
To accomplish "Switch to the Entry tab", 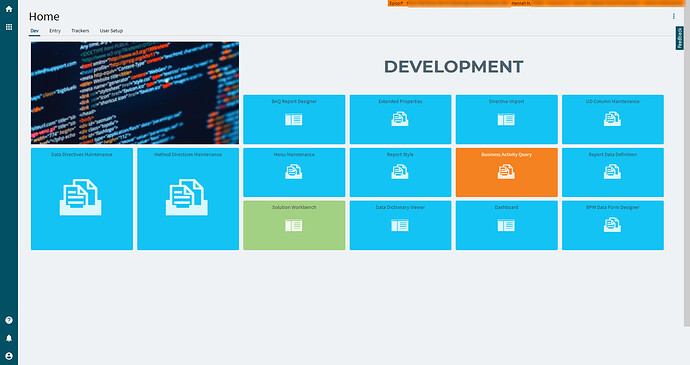I will [55, 31].
